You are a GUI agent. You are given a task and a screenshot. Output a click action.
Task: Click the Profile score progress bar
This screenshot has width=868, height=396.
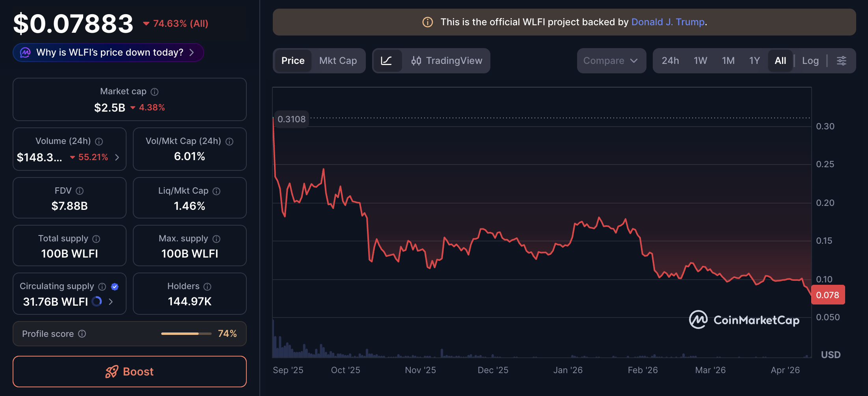tap(186, 333)
